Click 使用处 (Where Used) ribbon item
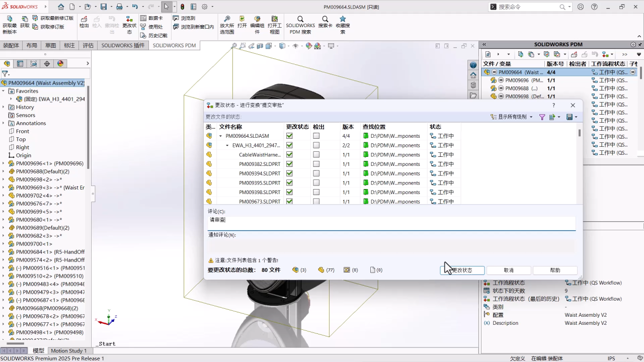Viewport: 644px width, 362px height. [151, 27]
